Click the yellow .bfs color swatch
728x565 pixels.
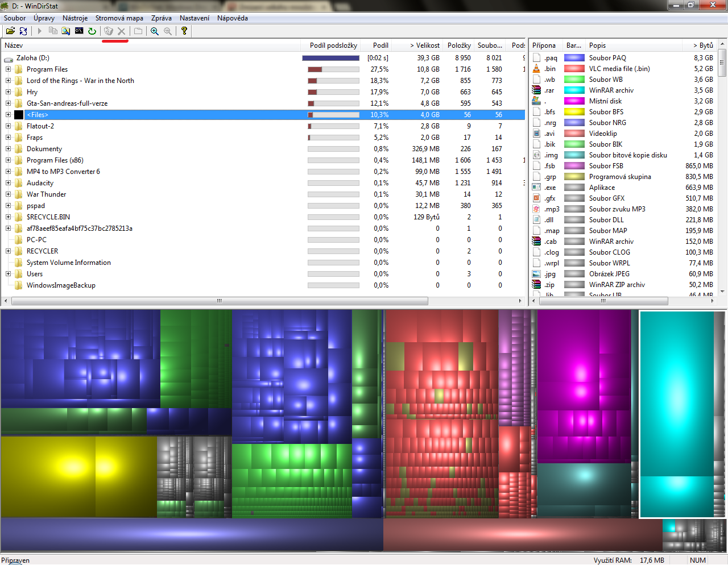click(x=574, y=112)
